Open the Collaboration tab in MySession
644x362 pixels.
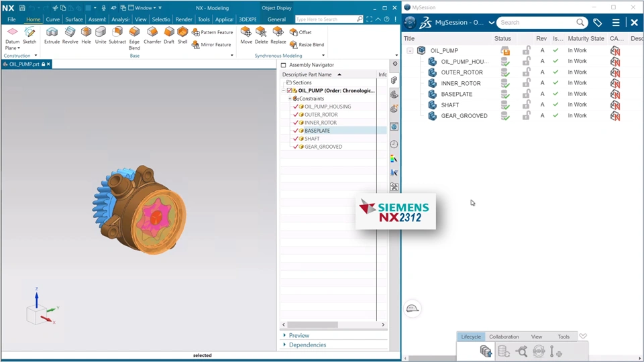(504, 337)
